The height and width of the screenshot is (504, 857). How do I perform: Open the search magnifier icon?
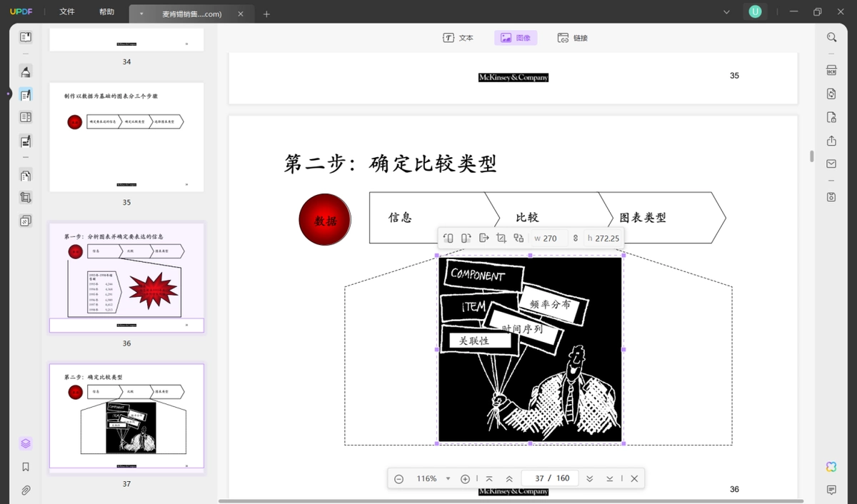(x=831, y=37)
